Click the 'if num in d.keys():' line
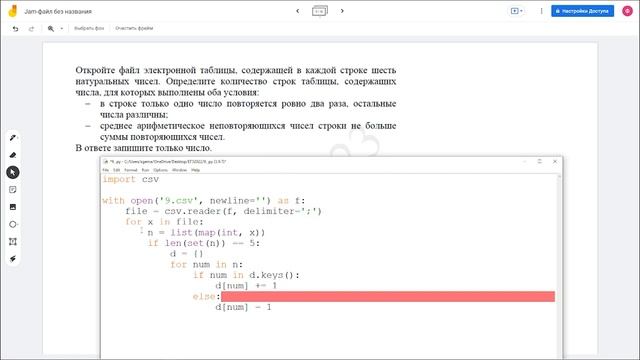The width and height of the screenshot is (640, 360). [x=246, y=275]
